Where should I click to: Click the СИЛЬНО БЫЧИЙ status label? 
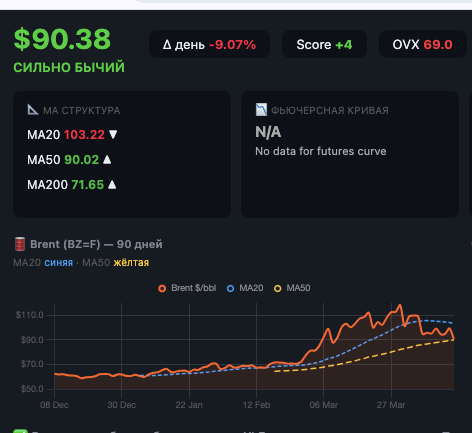point(69,67)
